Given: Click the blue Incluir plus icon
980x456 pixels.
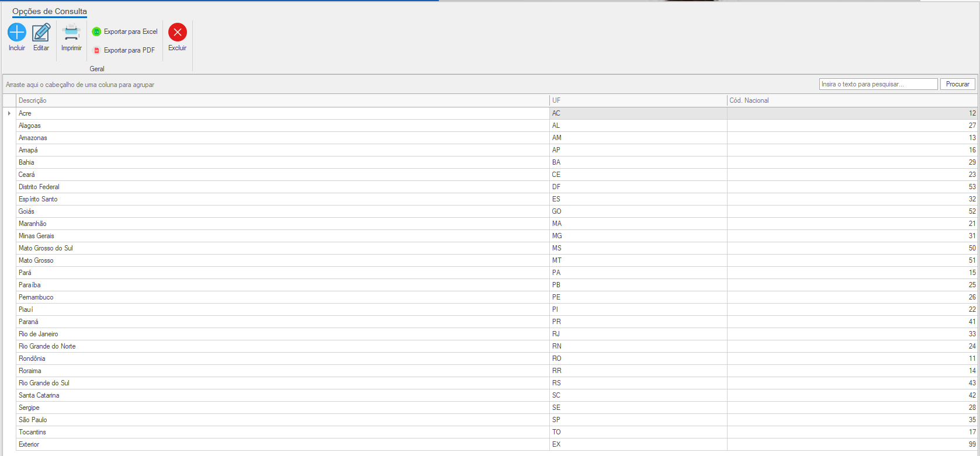Looking at the screenshot, I should tap(17, 32).
